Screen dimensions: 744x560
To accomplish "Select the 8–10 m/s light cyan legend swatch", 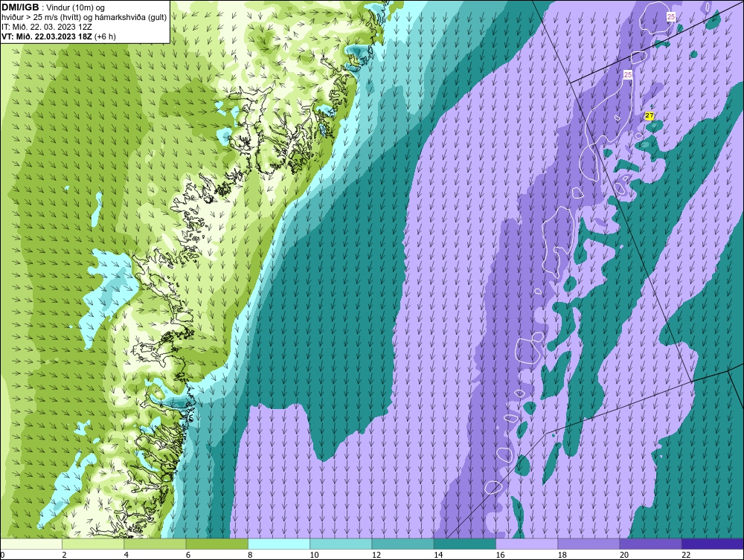I will 279,544.
